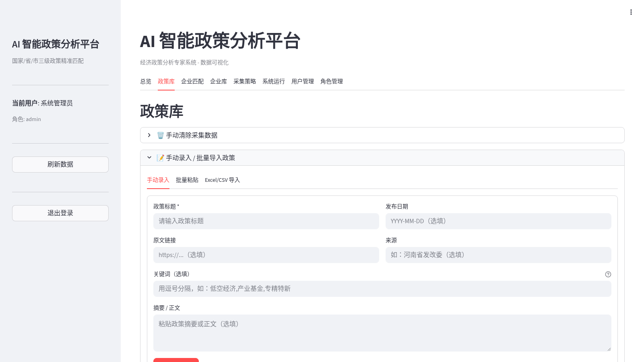
Task: Click the sidebar title AI 智能政策分析平台
Action: (56, 44)
